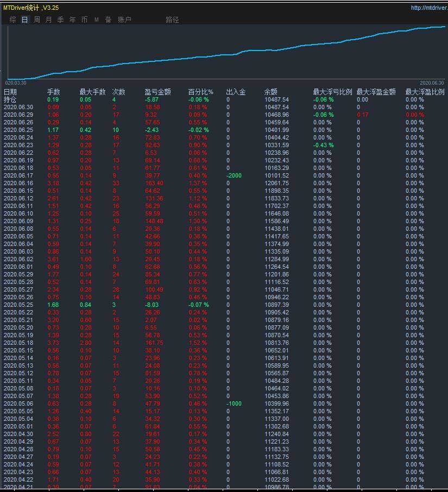Image resolution: width=448 pixels, height=492 pixels.
Task: Select the 2020.05.12 date row
Action: [18, 373]
